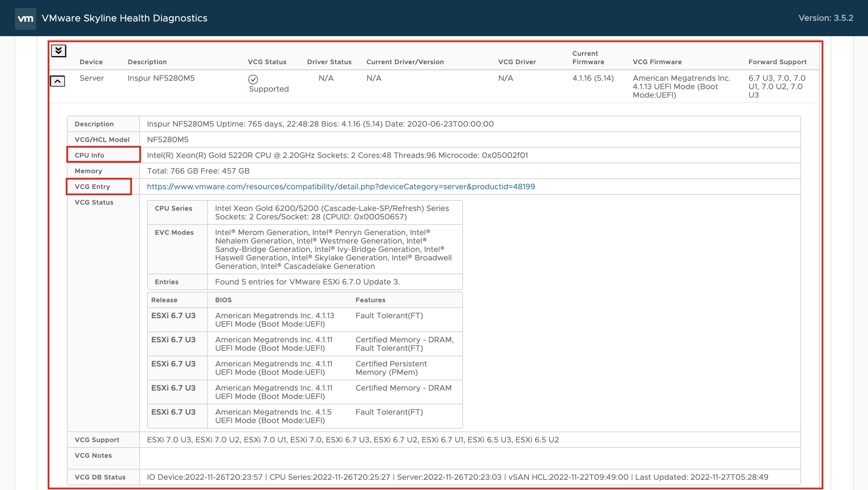
Task: Click the NF5280M5 model value
Action: coord(168,140)
